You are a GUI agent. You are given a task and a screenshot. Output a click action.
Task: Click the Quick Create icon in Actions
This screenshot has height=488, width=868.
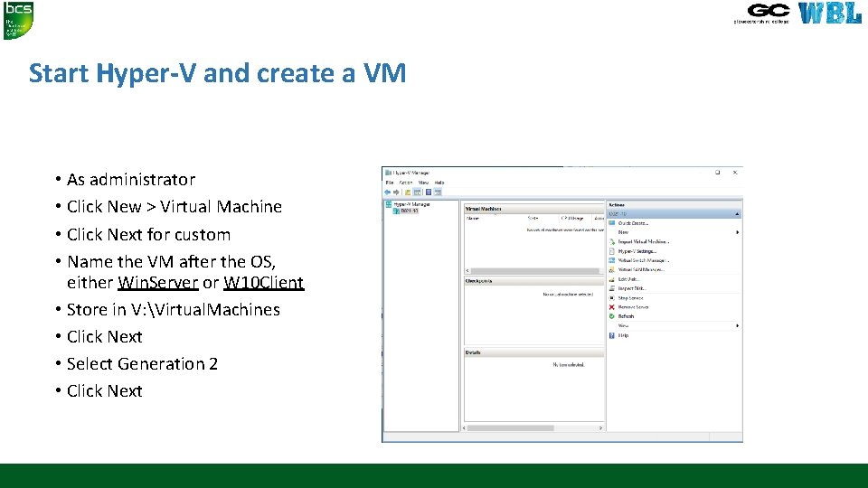[612, 223]
